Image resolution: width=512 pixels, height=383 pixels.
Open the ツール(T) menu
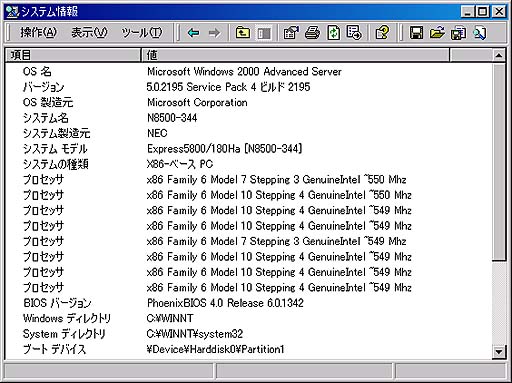[142, 33]
